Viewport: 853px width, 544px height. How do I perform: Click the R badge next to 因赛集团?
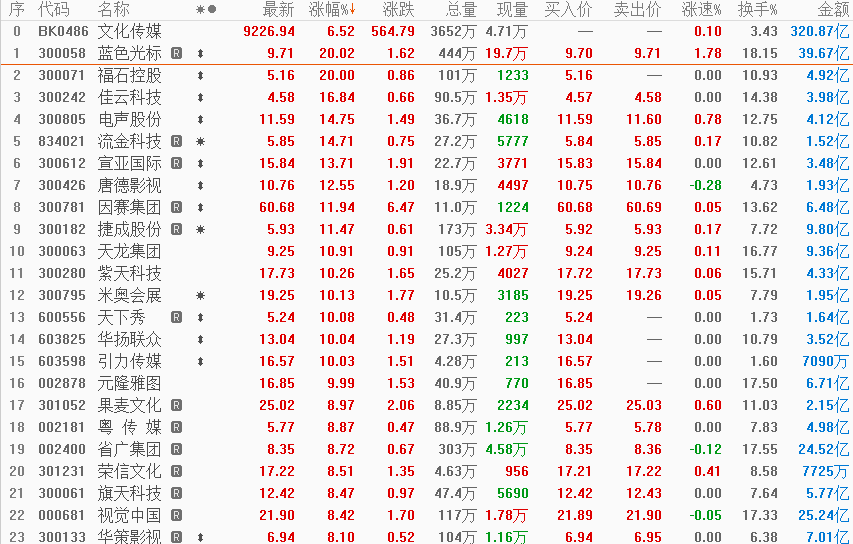pyautogui.click(x=176, y=207)
